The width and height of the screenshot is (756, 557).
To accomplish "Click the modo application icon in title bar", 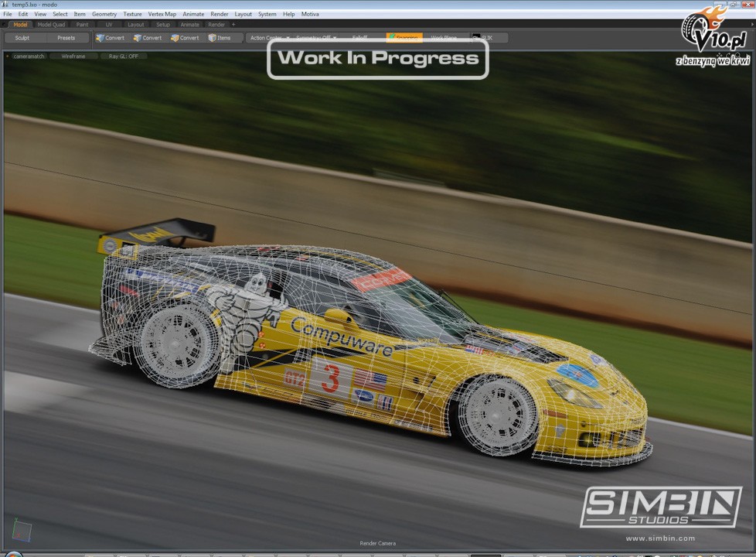I will pos(5,5).
